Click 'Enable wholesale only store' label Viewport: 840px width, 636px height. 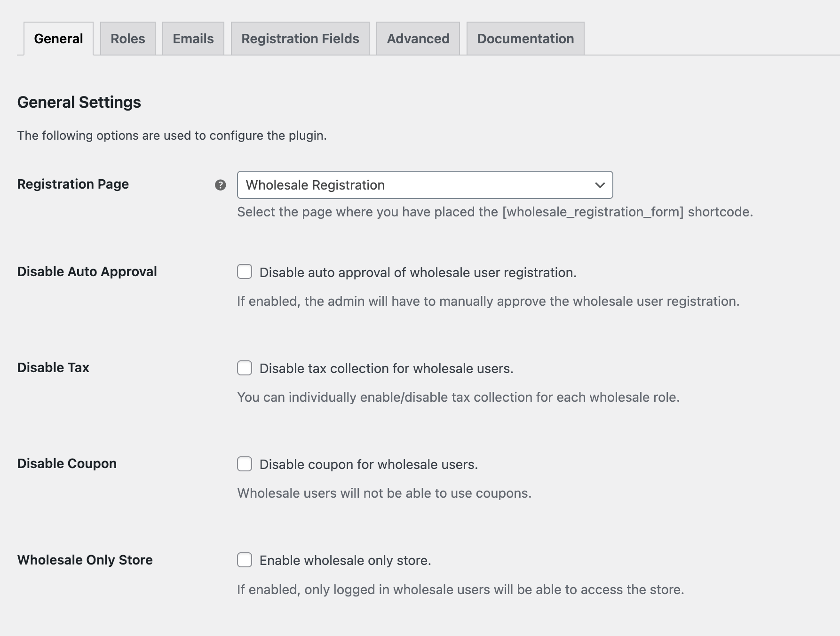pyautogui.click(x=345, y=560)
